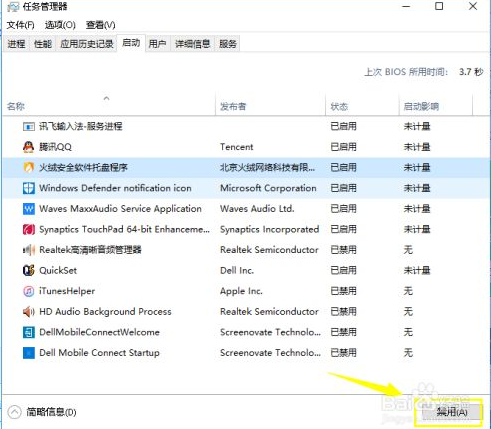The image size is (491, 429).
Task: Click the Dell Mobile Connect Startup icon
Action: click(29, 353)
